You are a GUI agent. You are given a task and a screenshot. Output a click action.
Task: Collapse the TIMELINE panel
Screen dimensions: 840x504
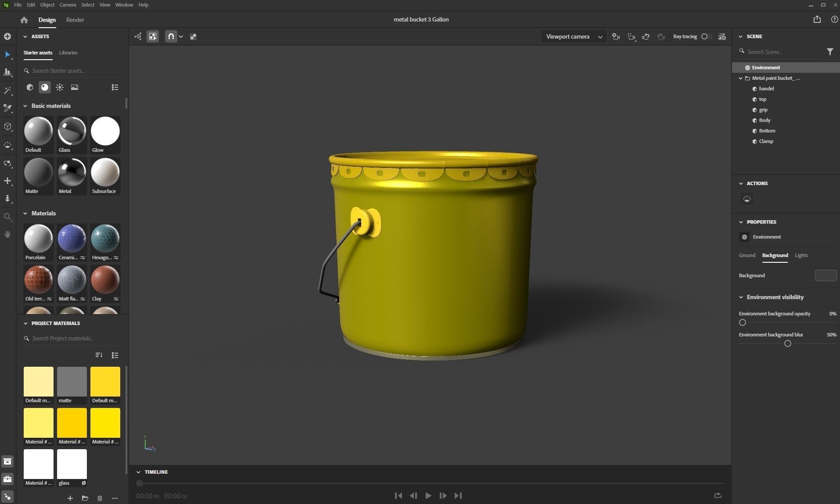(x=139, y=472)
